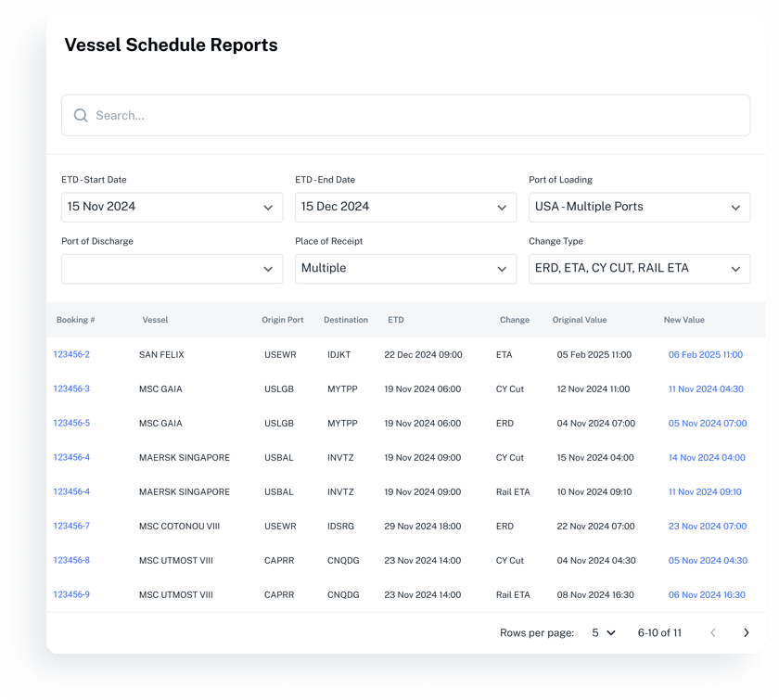Open booking 123456-5 link

click(x=71, y=423)
